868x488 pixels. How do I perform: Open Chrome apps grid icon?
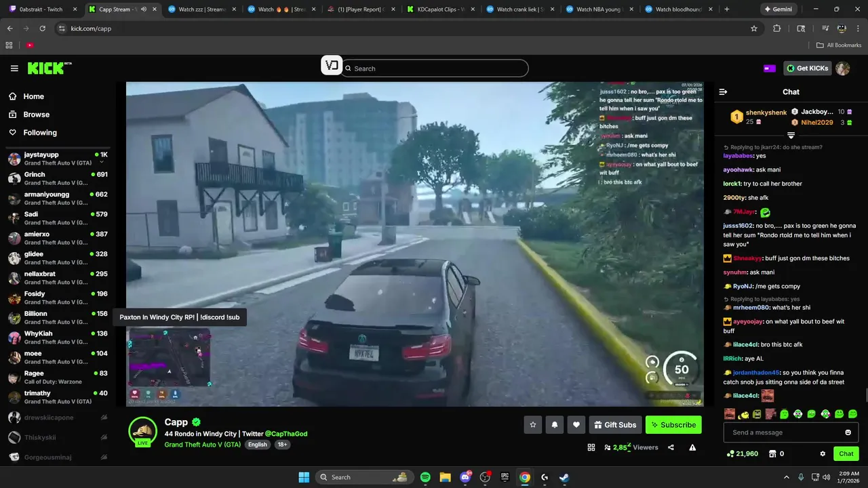coord(9,45)
